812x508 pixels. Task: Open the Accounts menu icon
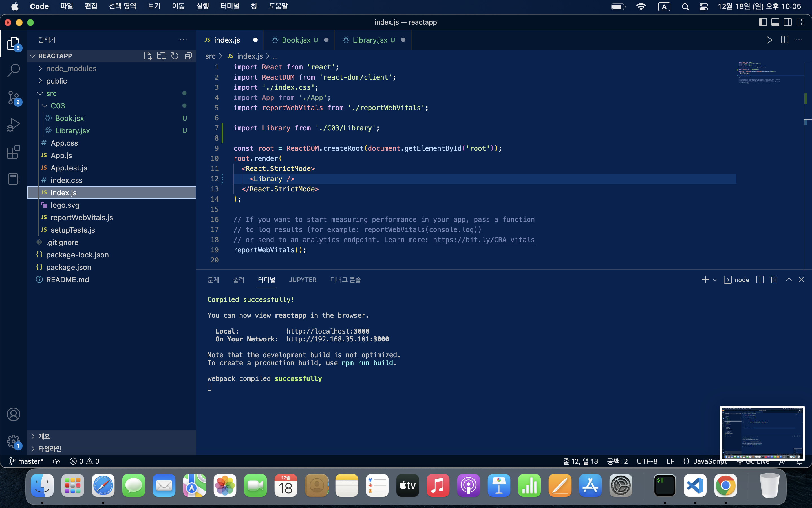coord(14,414)
